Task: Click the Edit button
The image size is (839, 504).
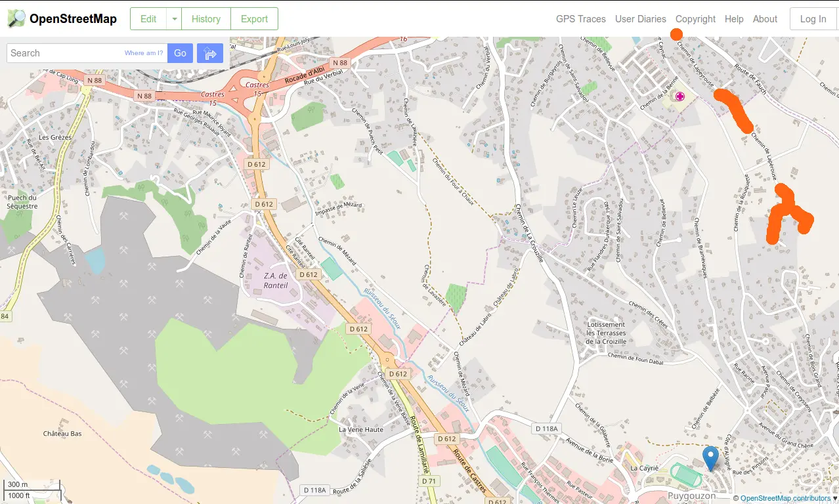Action: (148, 19)
